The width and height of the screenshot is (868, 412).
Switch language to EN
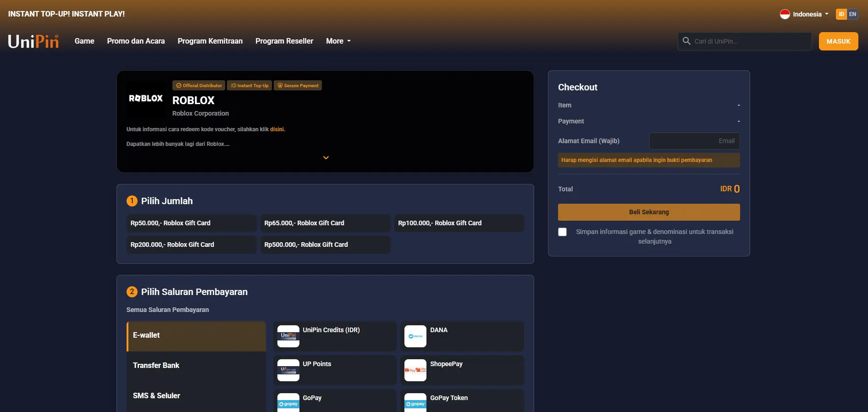coord(852,14)
